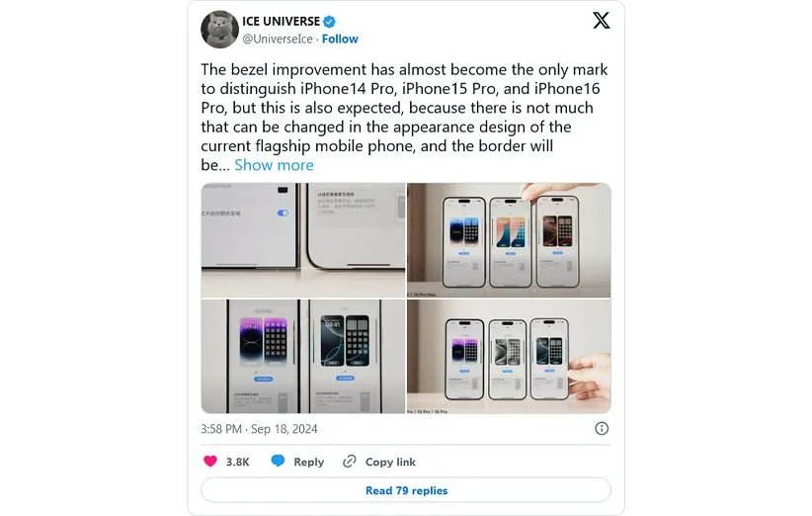Open the Read 79 replies button
The height and width of the screenshot is (516, 812).
point(406,490)
